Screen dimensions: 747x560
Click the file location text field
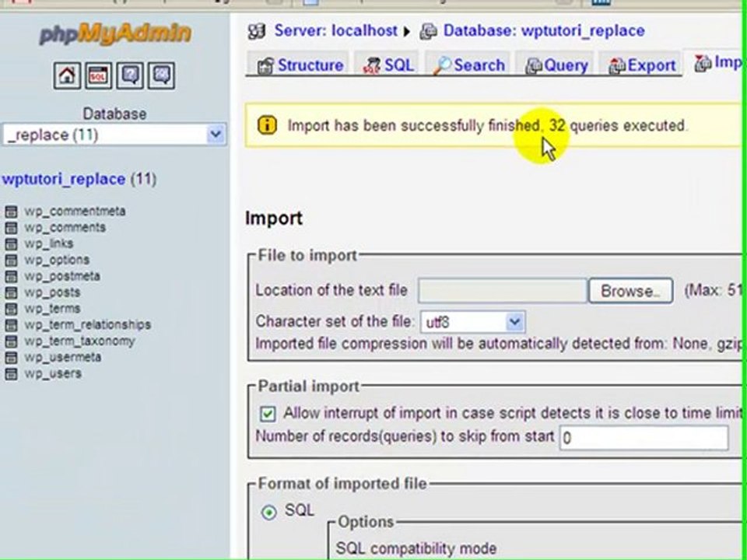click(502, 290)
